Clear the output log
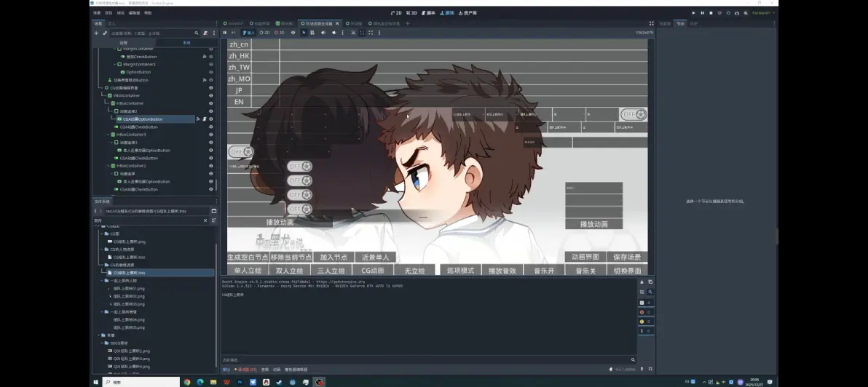Image resolution: width=868 pixels, height=387 pixels. (642, 282)
